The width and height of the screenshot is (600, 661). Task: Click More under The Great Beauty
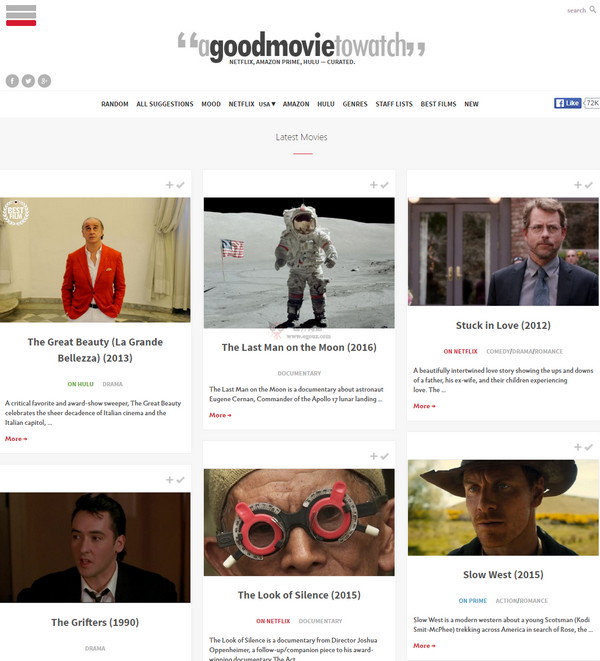(16, 439)
